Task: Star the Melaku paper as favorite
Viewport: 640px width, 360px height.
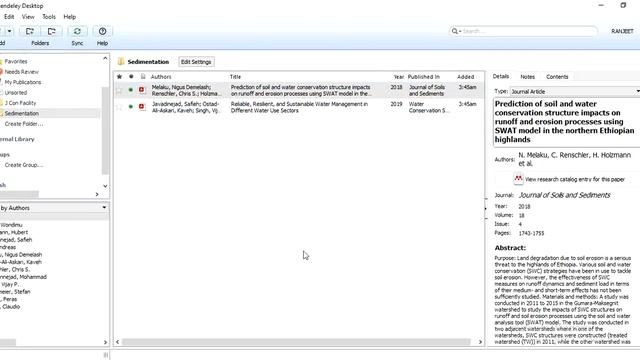Action: [119, 90]
